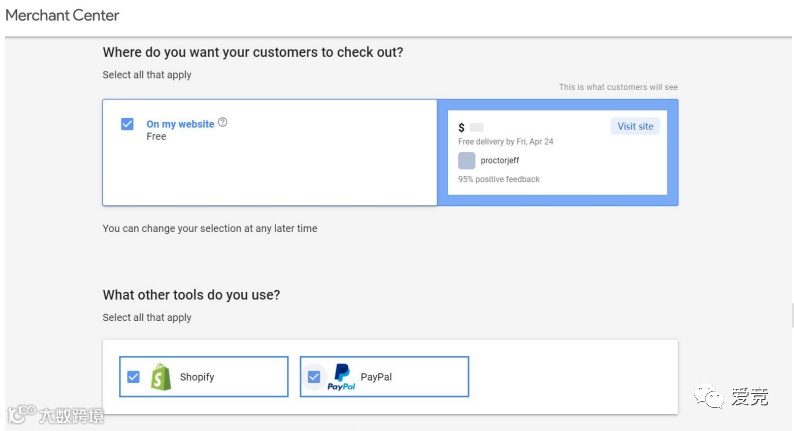Uncheck the On my website checkbox
The image size is (794, 431).
[127, 124]
